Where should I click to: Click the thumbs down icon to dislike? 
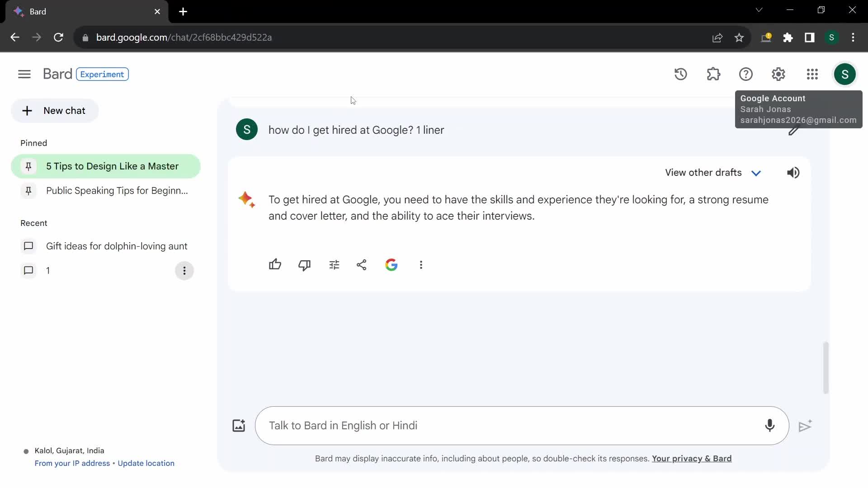(x=305, y=264)
